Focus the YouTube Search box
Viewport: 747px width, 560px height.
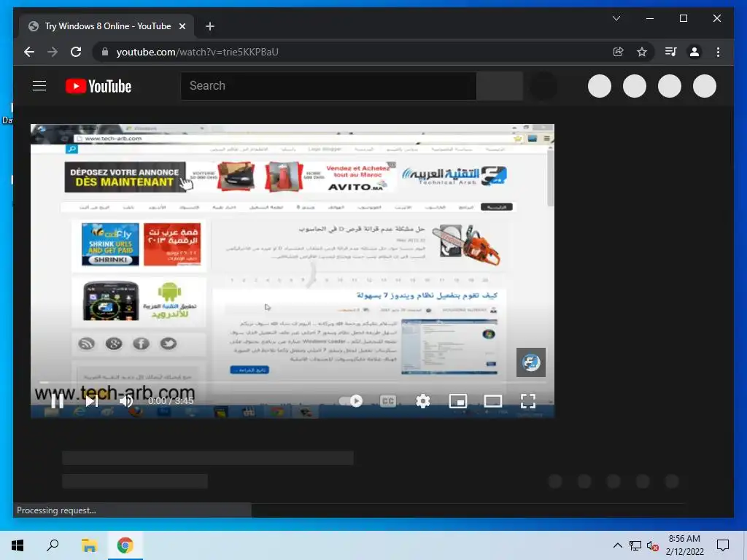click(x=328, y=86)
